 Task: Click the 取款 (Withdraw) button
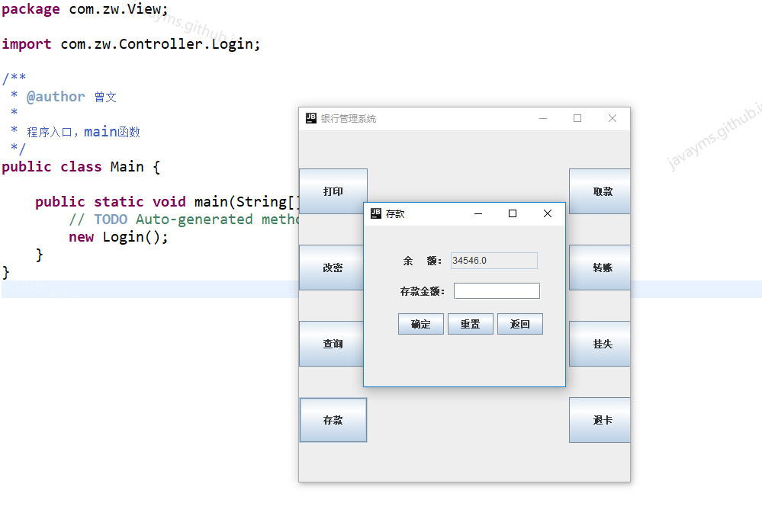point(599,191)
